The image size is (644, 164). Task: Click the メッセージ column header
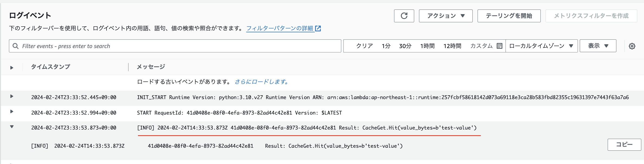pos(151,67)
